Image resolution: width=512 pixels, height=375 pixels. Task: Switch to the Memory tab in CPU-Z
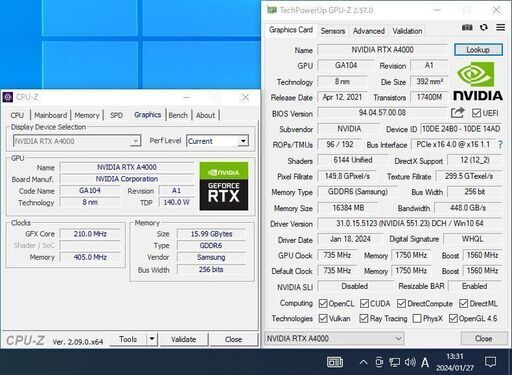pos(87,115)
